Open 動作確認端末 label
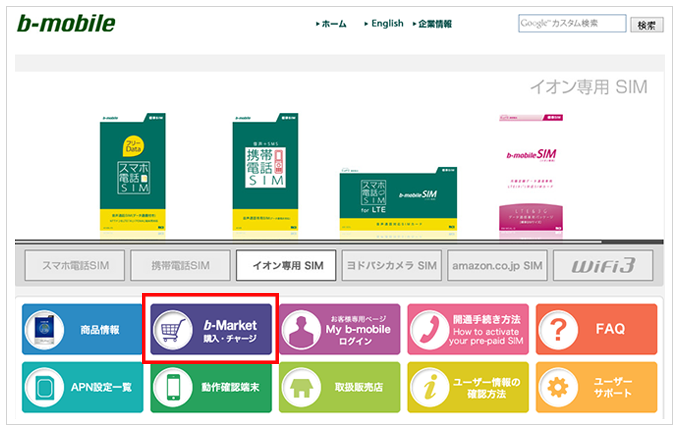Viewport: 680px width, 432px height. (x=230, y=387)
